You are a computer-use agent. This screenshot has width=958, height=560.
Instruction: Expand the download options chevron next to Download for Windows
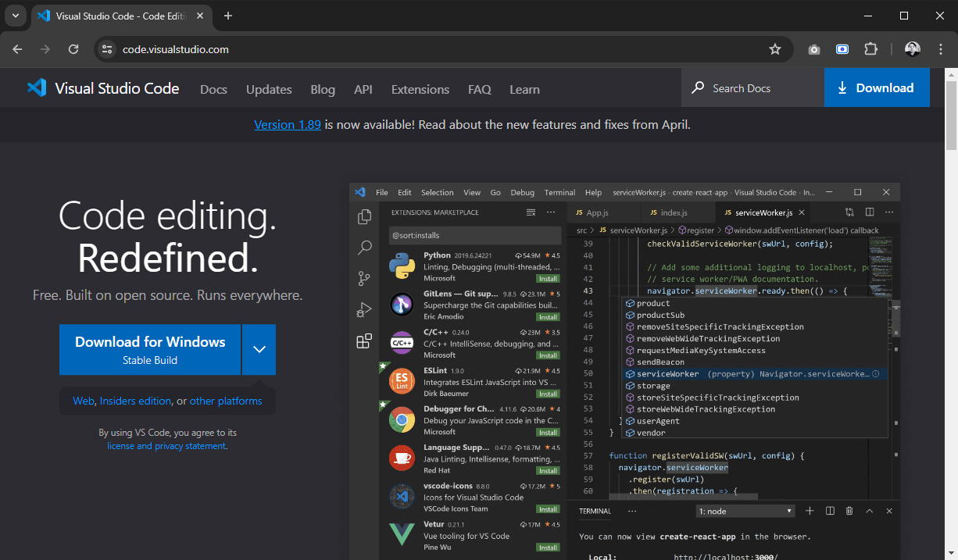click(x=259, y=350)
